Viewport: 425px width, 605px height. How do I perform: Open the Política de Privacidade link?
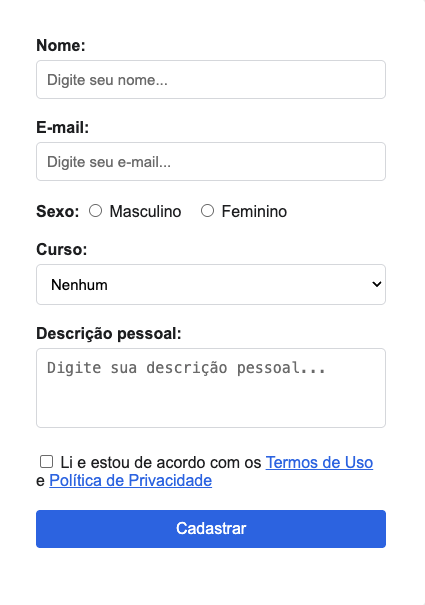tap(130, 480)
